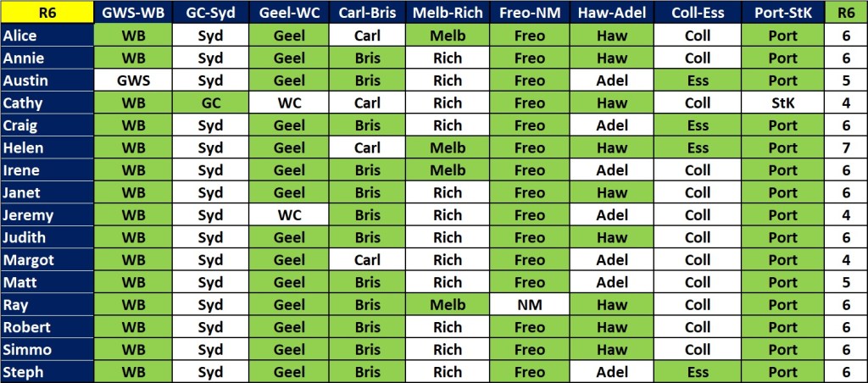Select Jeremy's WC pick cell

(290, 215)
